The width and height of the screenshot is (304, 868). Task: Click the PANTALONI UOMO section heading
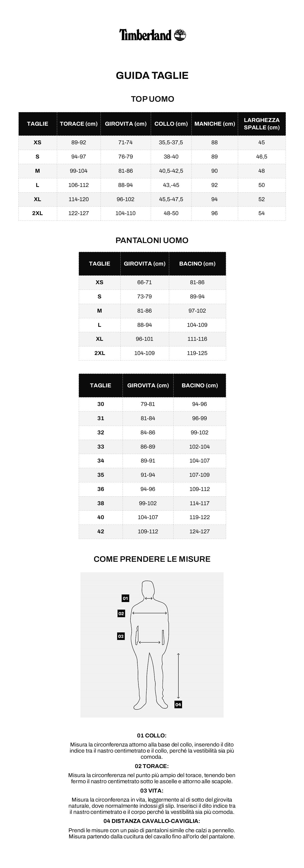point(152,240)
